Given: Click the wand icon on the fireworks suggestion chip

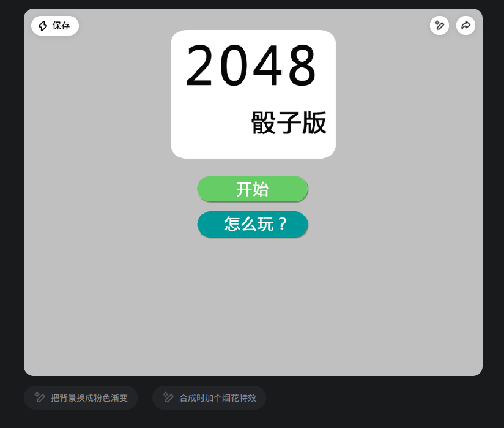Looking at the screenshot, I should tap(168, 397).
